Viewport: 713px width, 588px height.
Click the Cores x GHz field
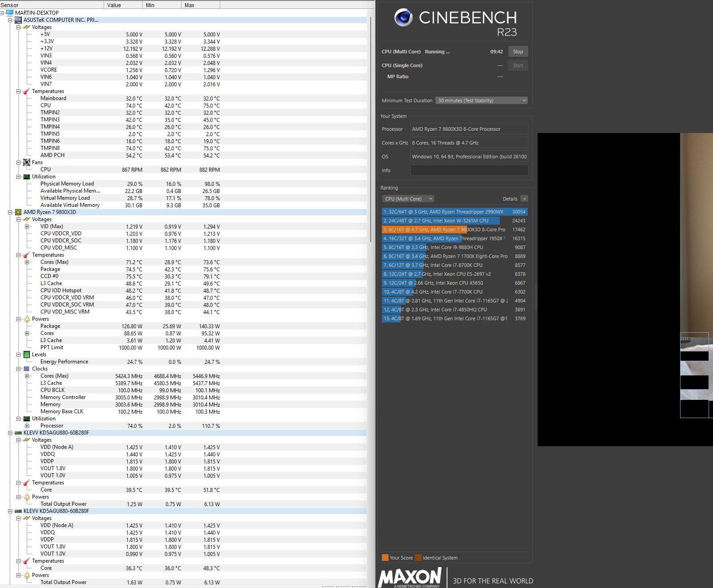point(469,142)
